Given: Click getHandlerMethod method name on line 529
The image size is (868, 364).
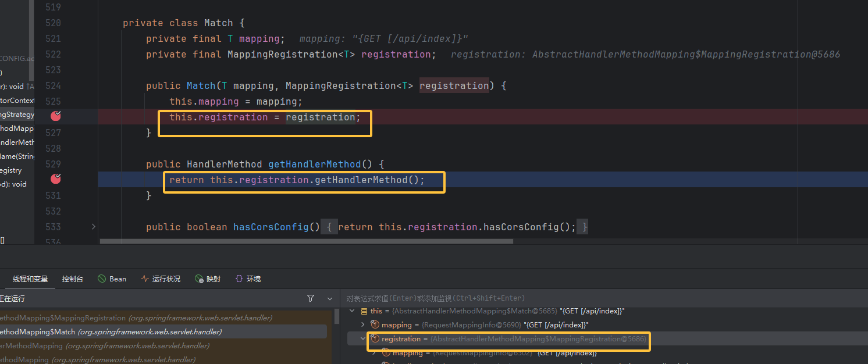Looking at the screenshot, I should click(x=314, y=165).
